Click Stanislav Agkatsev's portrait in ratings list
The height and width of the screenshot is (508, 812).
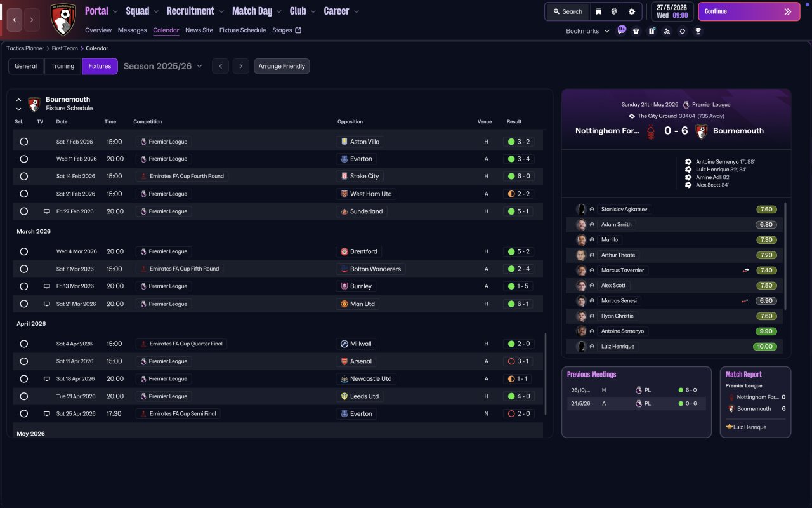pos(581,210)
